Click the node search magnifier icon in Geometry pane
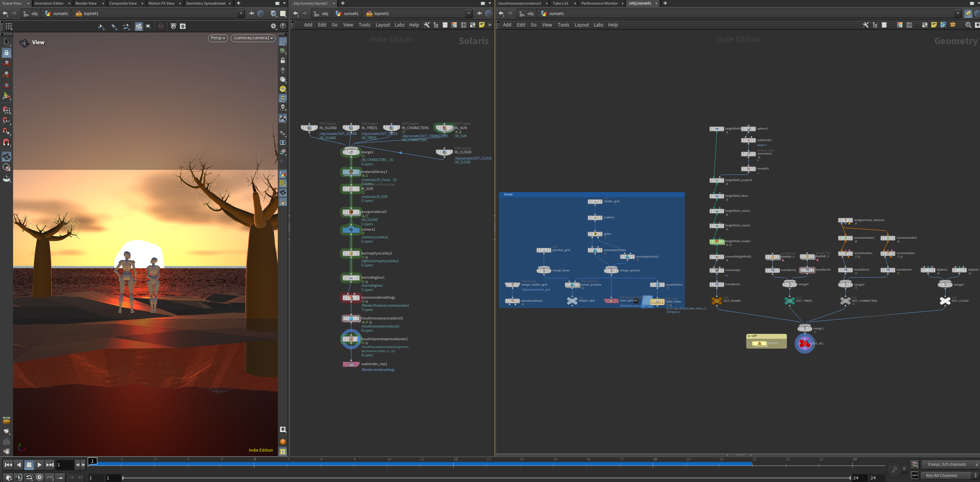Image resolution: width=980 pixels, height=482 pixels. 968,25
